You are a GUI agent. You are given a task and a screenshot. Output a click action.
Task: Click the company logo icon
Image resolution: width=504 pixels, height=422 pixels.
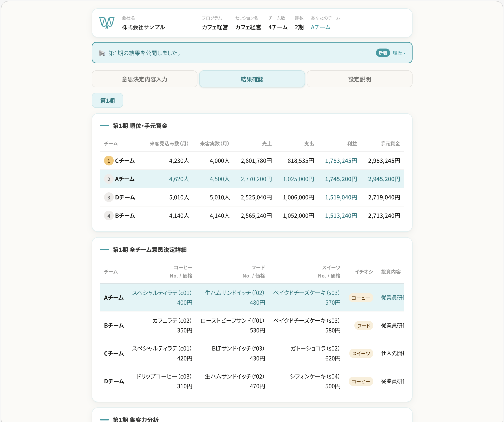coord(107,23)
